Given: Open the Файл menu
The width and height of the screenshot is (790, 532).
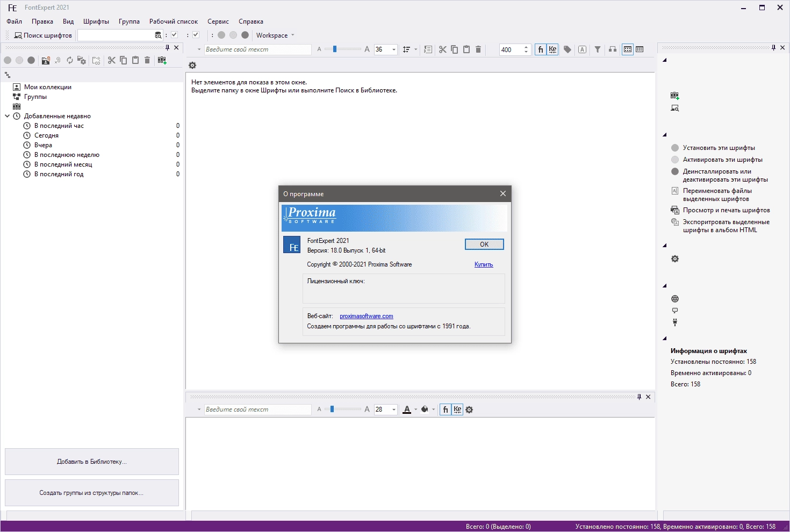Looking at the screenshot, I should click(x=15, y=21).
